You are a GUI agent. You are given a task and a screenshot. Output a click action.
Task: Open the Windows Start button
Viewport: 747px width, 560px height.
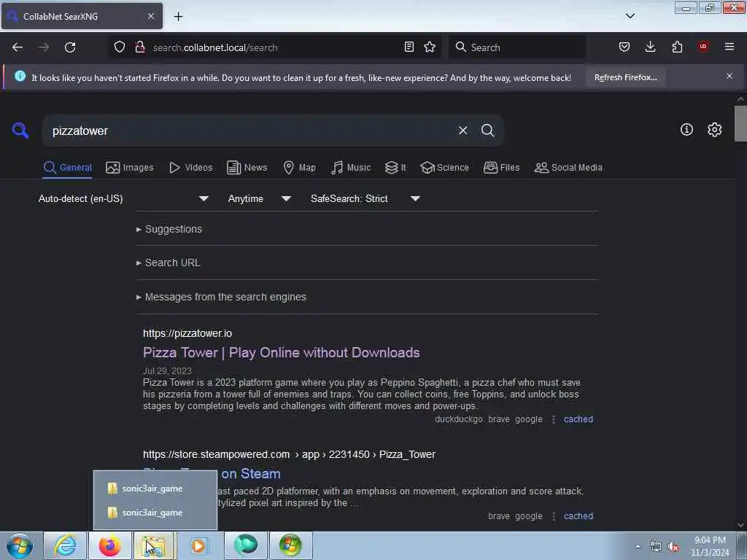[x=20, y=545]
